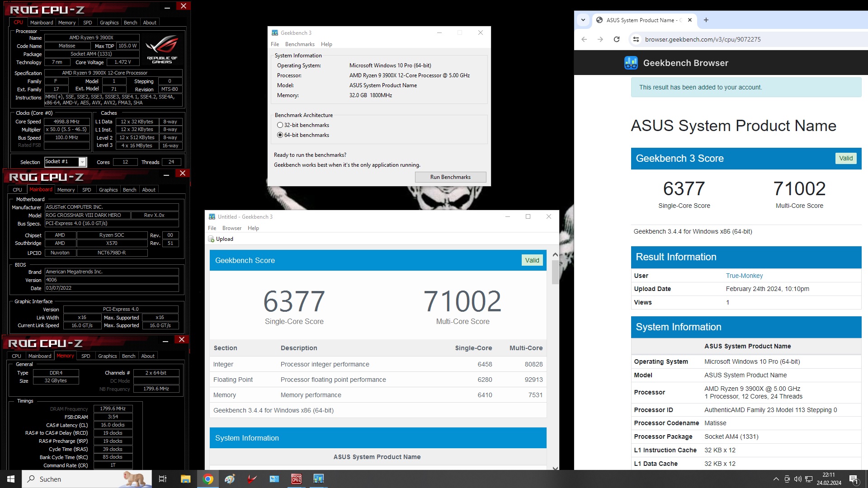Viewport: 868px width, 488px height.
Task: Switch to Bench tab in top CPU-Z window
Action: 130,23
